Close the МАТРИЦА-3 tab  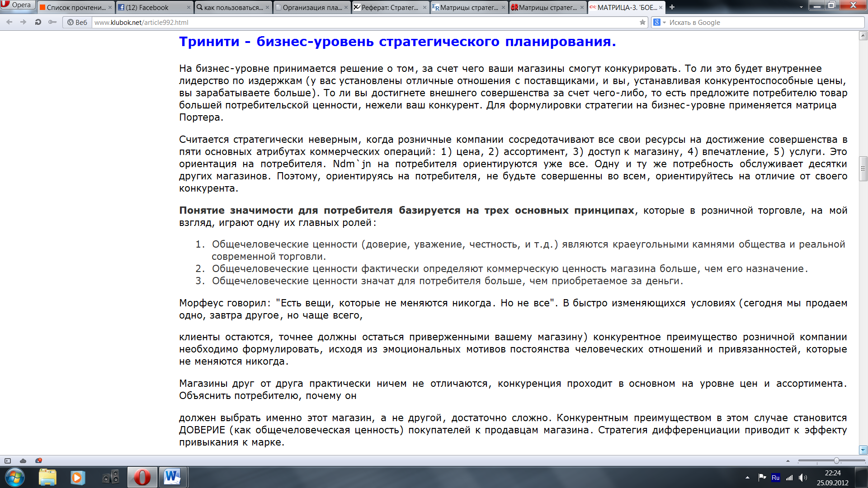pyautogui.click(x=660, y=7)
